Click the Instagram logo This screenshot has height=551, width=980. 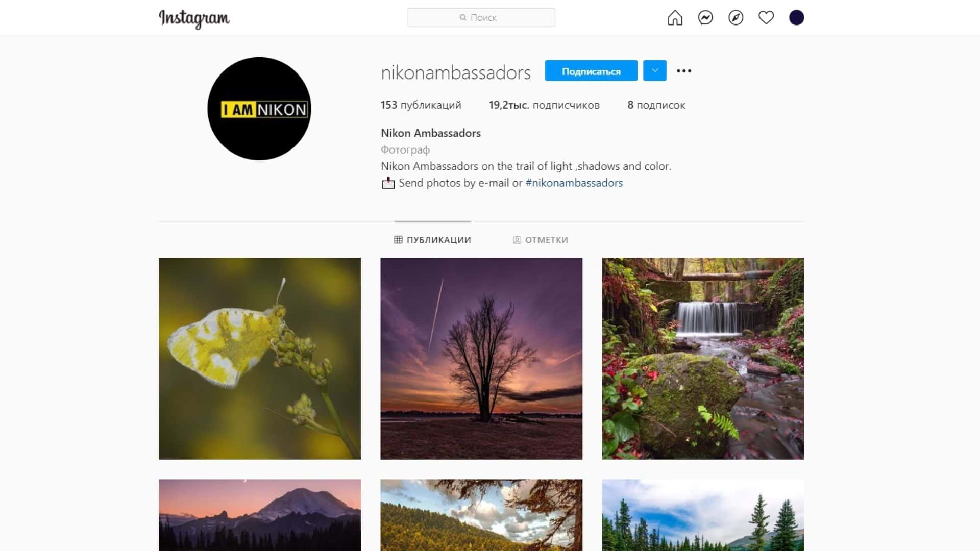coord(194,18)
